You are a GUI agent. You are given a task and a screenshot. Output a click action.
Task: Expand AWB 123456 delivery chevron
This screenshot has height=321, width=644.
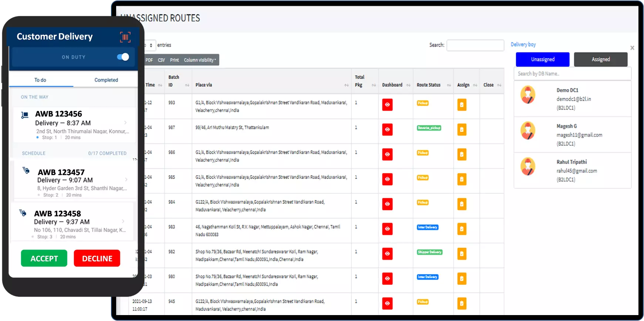126,122
